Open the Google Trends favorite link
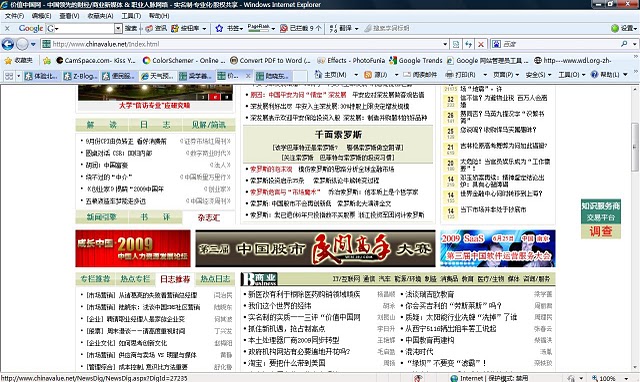Viewport: 640px width, 382px height. [416, 60]
